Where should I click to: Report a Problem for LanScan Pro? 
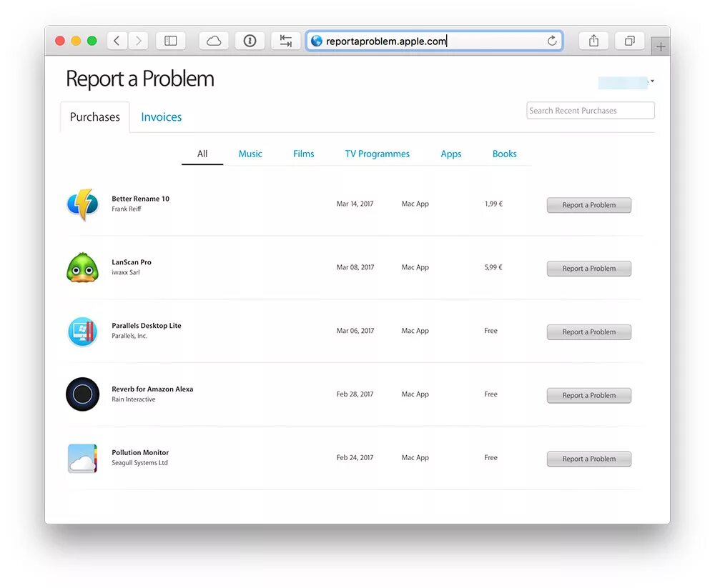589,269
